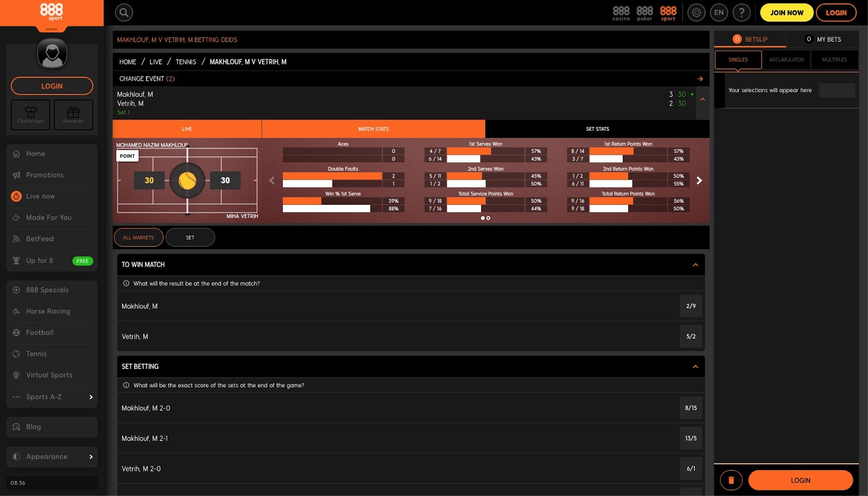This screenshot has height=496, width=868.
Task: Click the search magnifier icon
Action: [124, 12]
